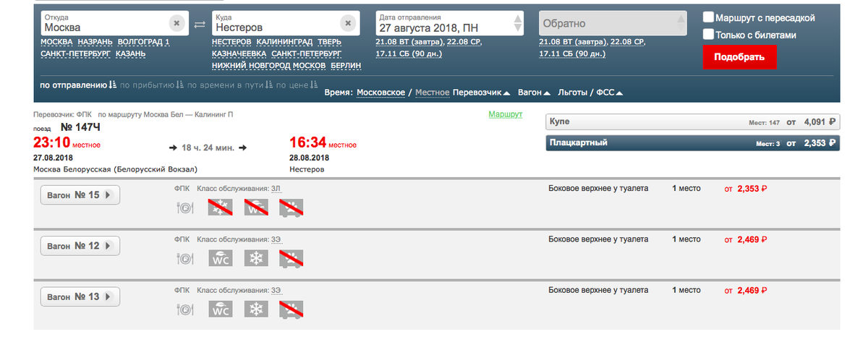Choose КАЗНАЧЕЕВКА as destination suggestion
This screenshot has width=868, height=337.
pyautogui.click(x=239, y=54)
